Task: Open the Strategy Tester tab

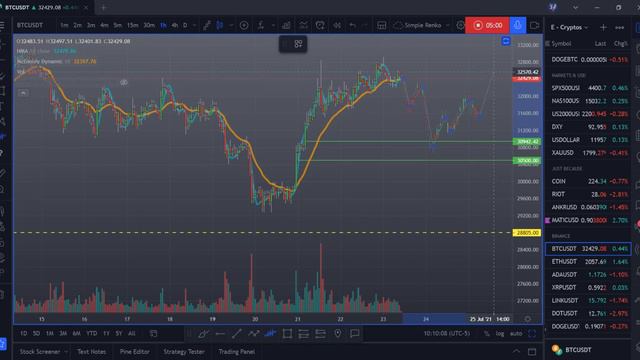Action: (x=184, y=351)
